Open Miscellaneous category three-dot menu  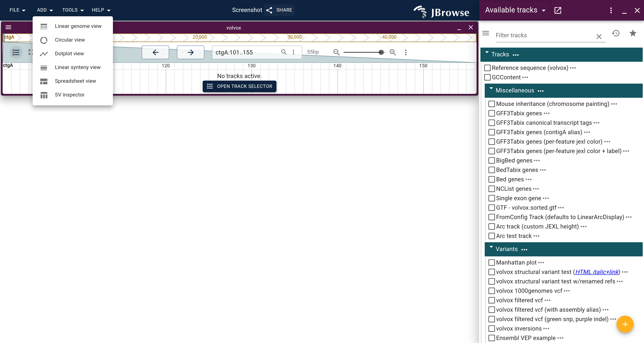pyautogui.click(x=541, y=91)
